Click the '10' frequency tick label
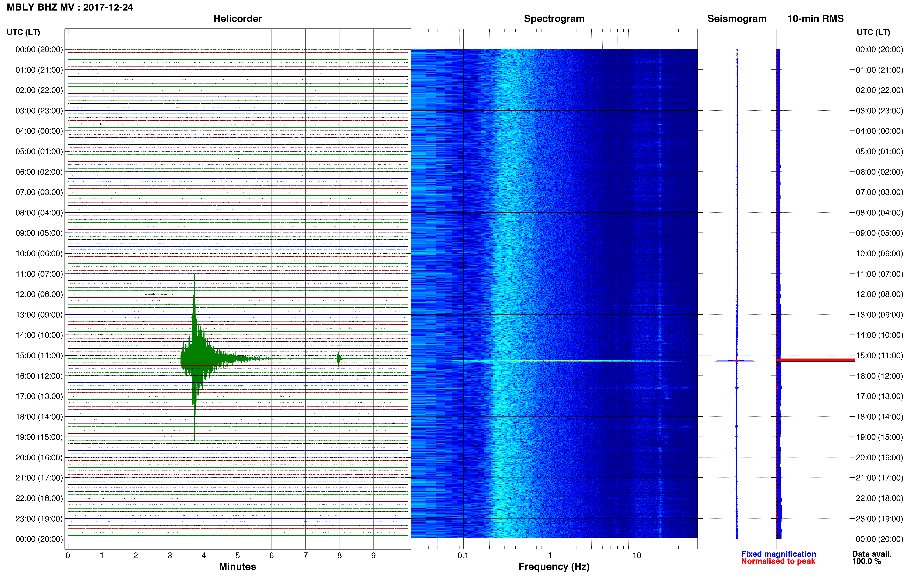The image size is (924, 578). 636,555
